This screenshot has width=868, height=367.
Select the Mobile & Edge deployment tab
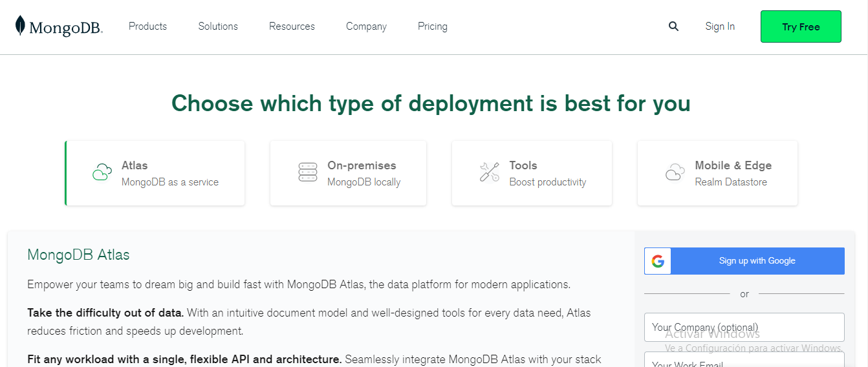(x=717, y=173)
